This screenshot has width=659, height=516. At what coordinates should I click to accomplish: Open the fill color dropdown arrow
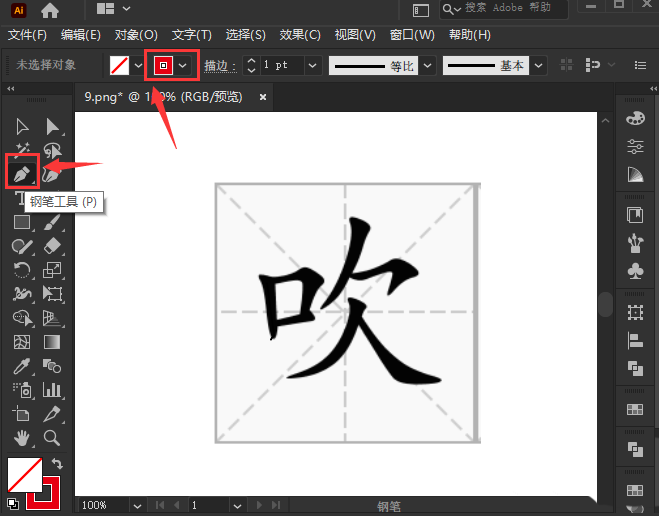(138, 66)
